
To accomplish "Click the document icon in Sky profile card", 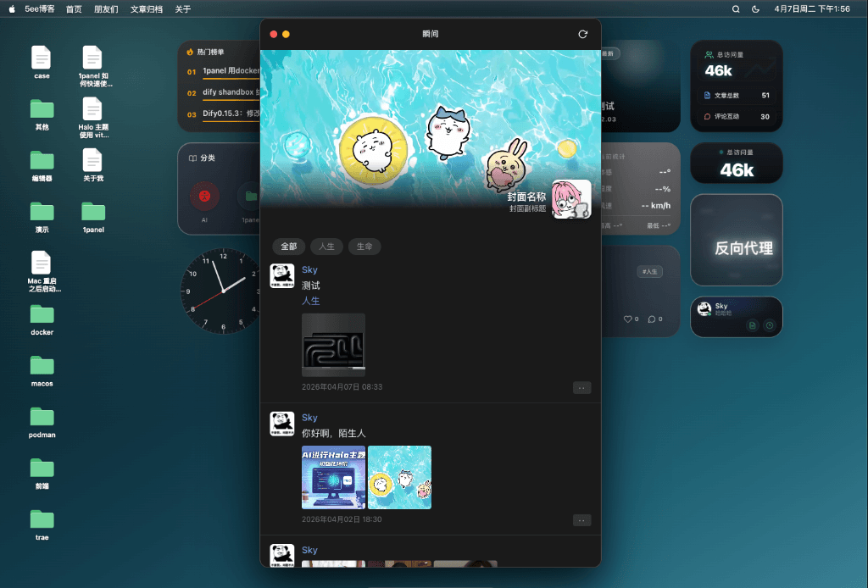I will coord(752,325).
